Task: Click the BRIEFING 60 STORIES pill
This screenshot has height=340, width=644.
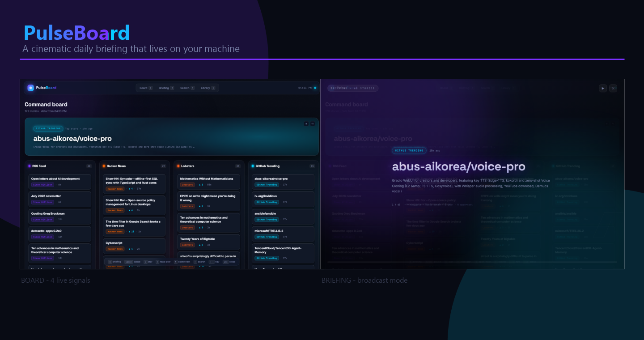Action: click(353, 88)
